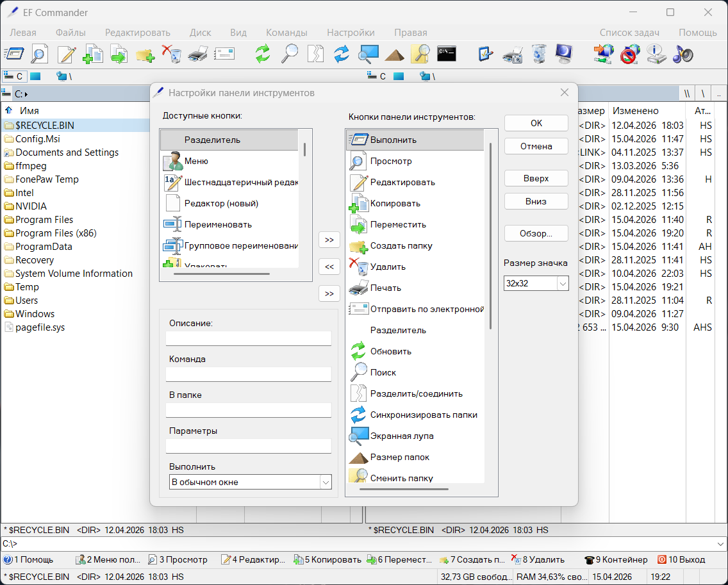The width and height of the screenshot is (728, 585).
Task: Click the 8 Удалить function key button
Action: click(538, 559)
